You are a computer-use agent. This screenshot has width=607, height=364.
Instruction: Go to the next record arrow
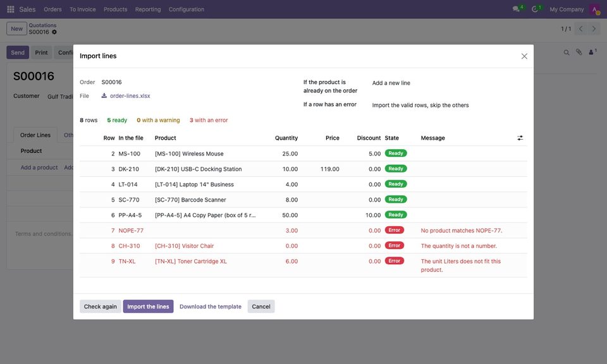[x=594, y=28]
